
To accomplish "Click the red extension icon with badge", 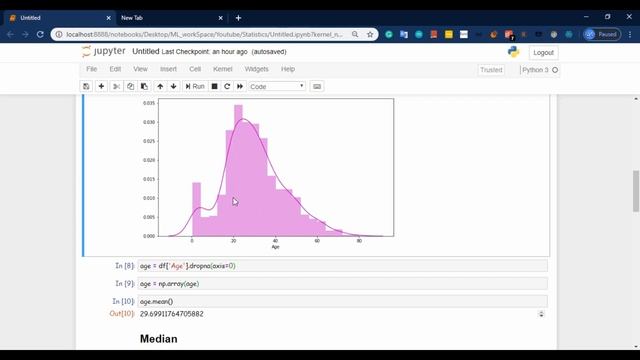I will [509, 35].
